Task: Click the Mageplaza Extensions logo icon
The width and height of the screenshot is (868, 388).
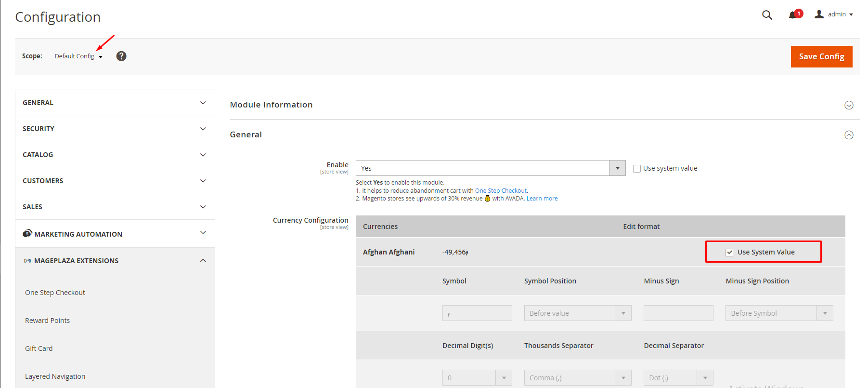Action: [27, 261]
